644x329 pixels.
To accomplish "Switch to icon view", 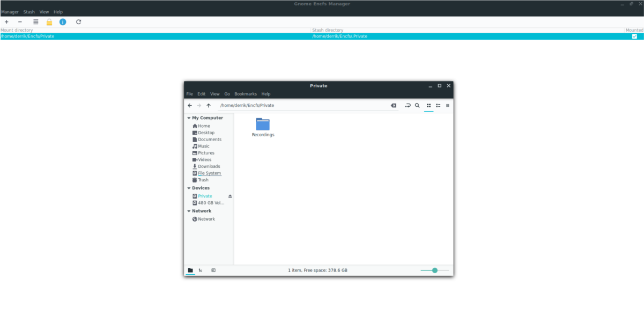I will point(428,106).
